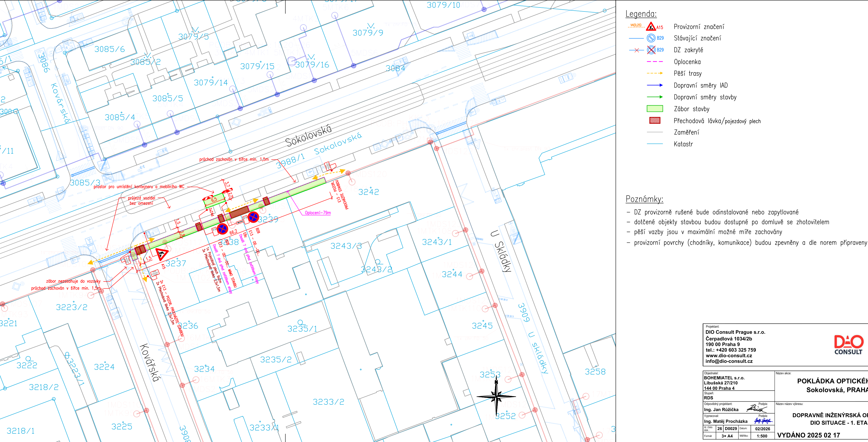The height and width of the screenshot is (442, 868).
Task: Click the green Zábor stavby color swatch
Action: point(655,109)
